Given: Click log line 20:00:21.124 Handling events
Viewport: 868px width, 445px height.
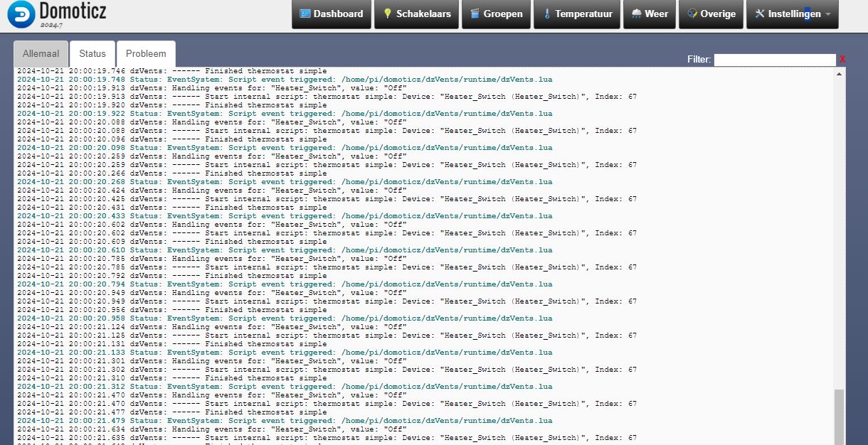Looking at the screenshot, I should click(212, 327).
